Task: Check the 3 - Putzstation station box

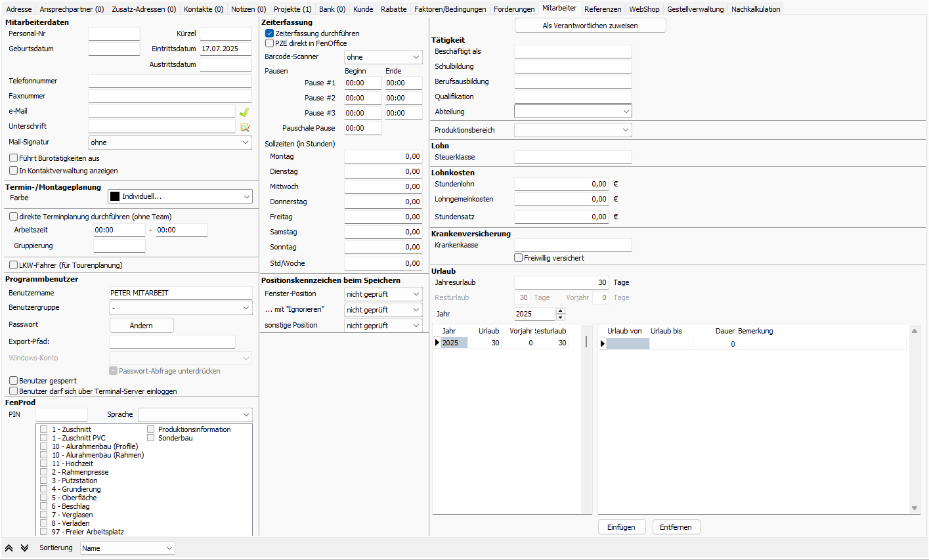Action: coord(44,481)
